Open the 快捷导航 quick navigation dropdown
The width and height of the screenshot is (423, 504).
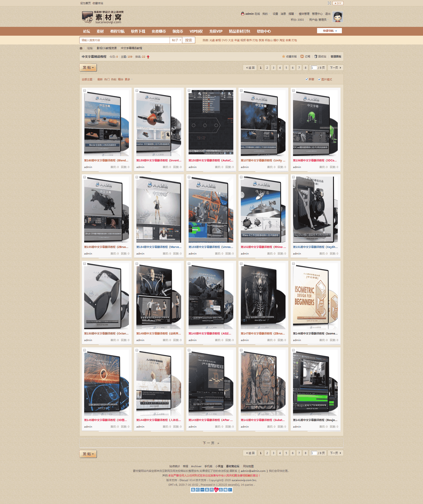(x=329, y=31)
